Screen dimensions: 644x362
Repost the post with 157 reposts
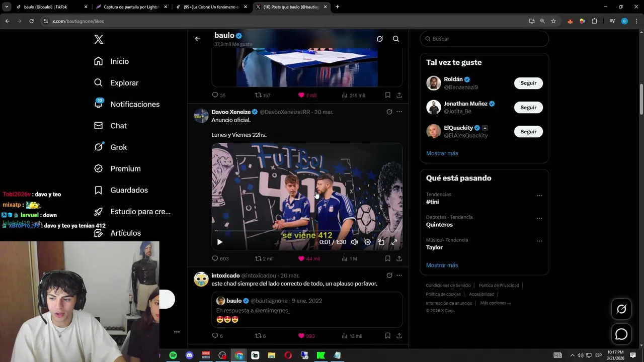(x=263, y=95)
